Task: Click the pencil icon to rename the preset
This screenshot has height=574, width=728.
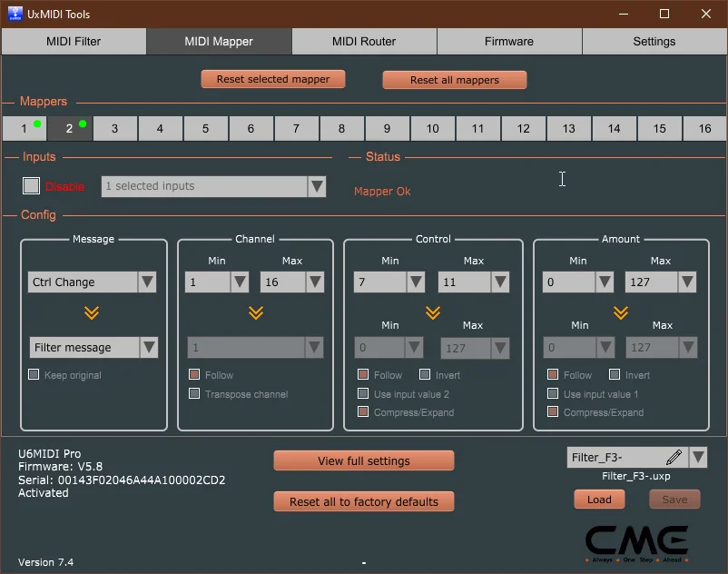Action: point(674,459)
